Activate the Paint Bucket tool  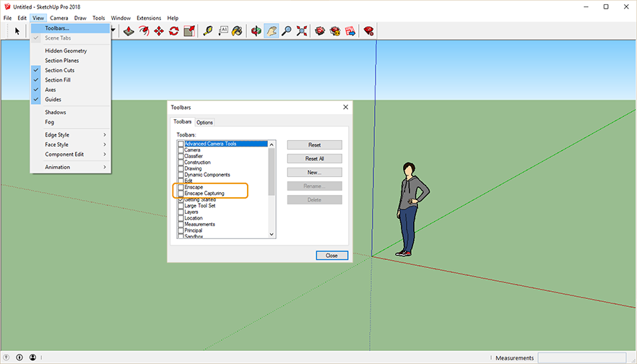(x=237, y=31)
